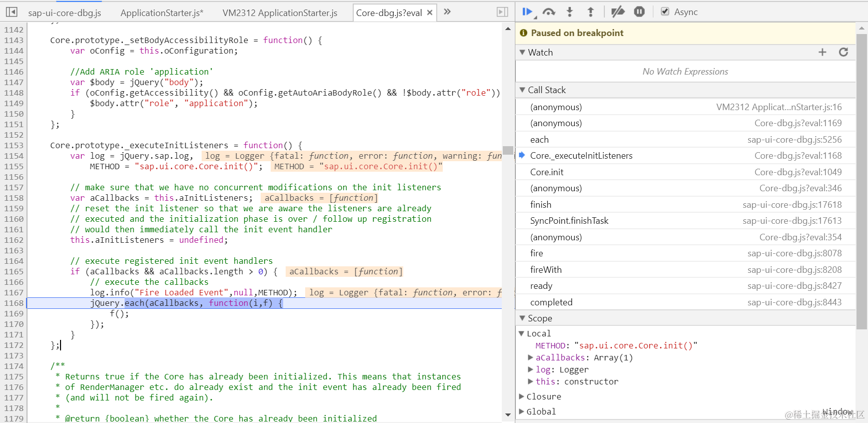This screenshot has width=868, height=423.
Task: Open sap-ui-core-dbg.js:5256 source link
Action: (x=794, y=140)
